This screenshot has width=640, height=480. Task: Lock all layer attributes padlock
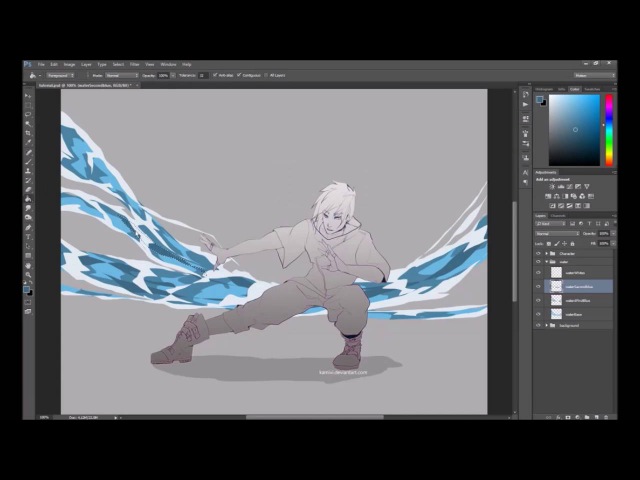pyautogui.click(x=572, y=244)
